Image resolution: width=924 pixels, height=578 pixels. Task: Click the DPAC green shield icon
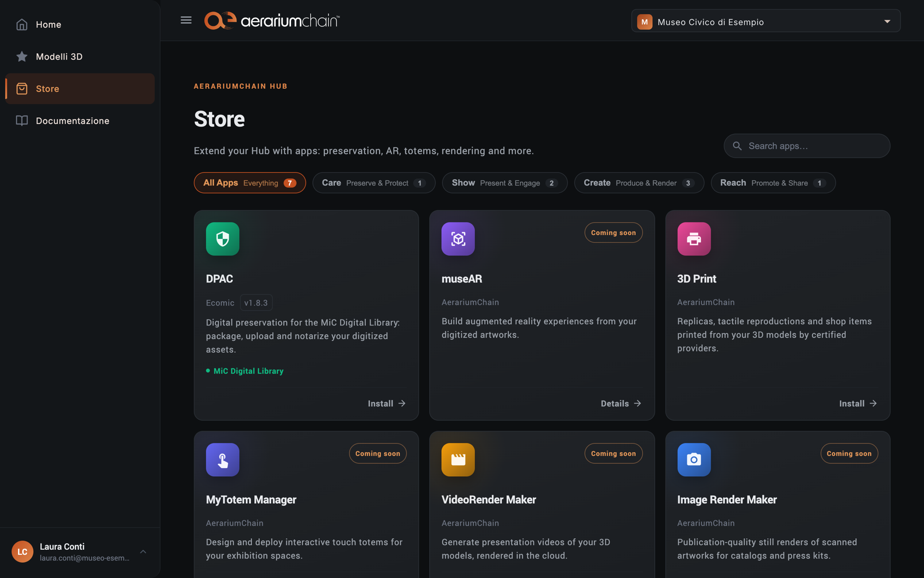(223, 239)
